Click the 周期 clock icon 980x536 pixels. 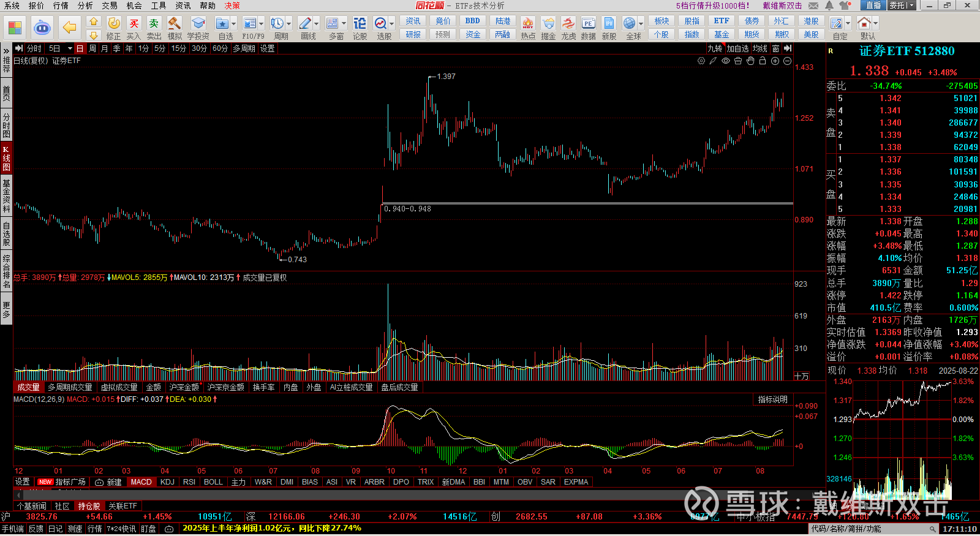click(277, 23)
